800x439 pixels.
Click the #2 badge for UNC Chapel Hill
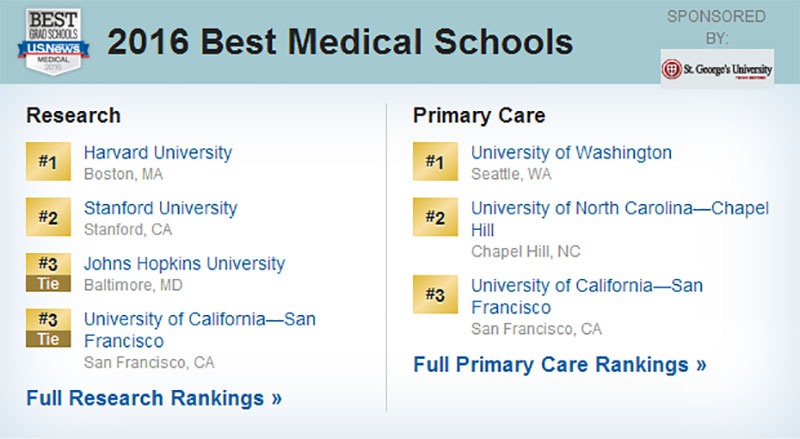435,217
